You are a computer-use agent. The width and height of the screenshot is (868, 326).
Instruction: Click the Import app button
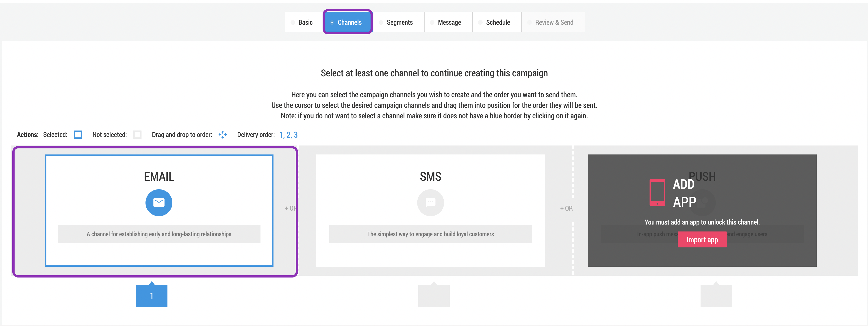tap(702, 240)
